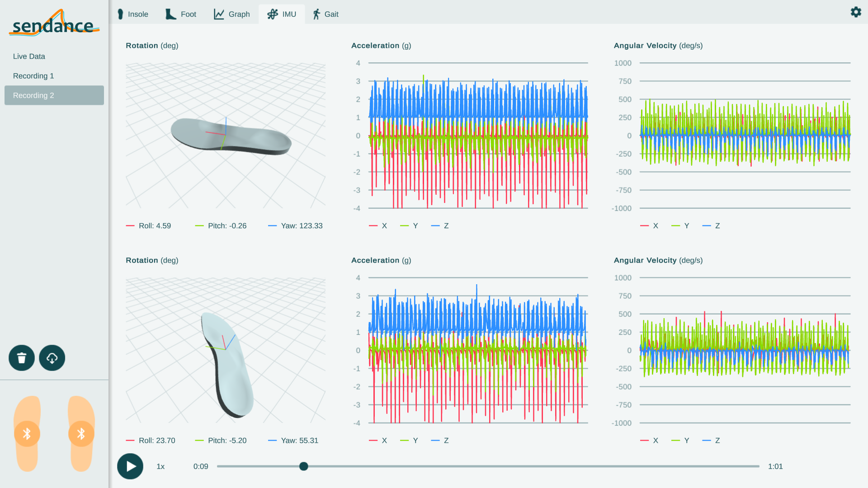Toggle Z series in bottom Acceleration legend
Image resolution: width=868 pixels, height=488 pixels.
(440, 441)
